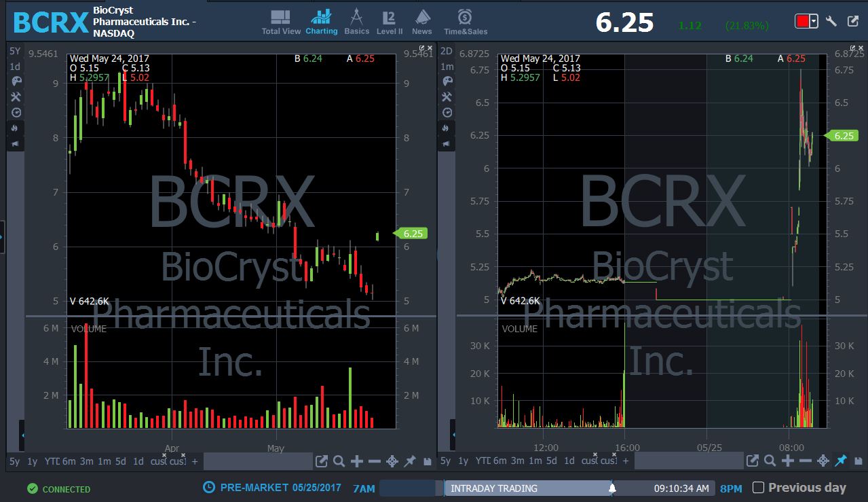This screenshot has height=502, width=868.
Task: Expand the dropdown arrow beside red swatch
Action: tap(814, 21)
